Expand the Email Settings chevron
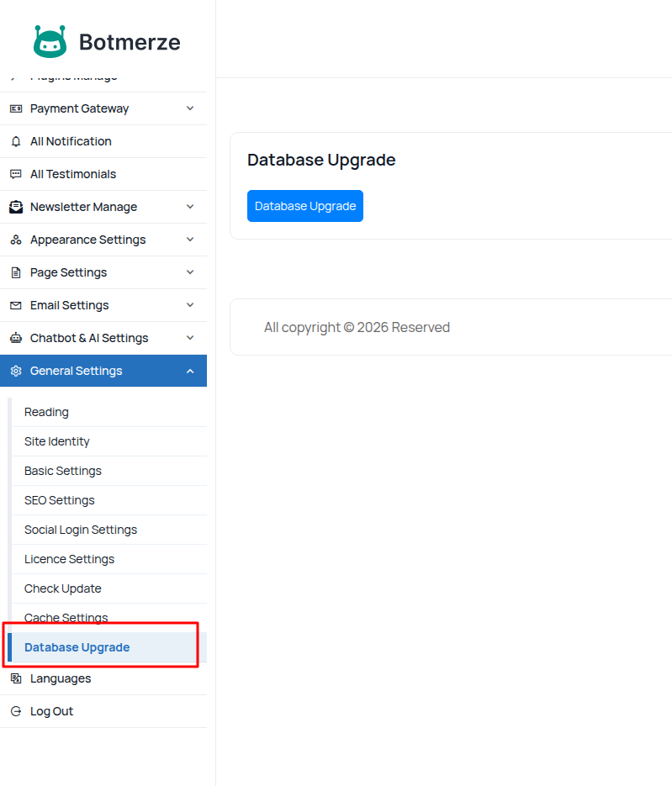The height and width of the screenshot is (786, 672). [x=190, y=305]
